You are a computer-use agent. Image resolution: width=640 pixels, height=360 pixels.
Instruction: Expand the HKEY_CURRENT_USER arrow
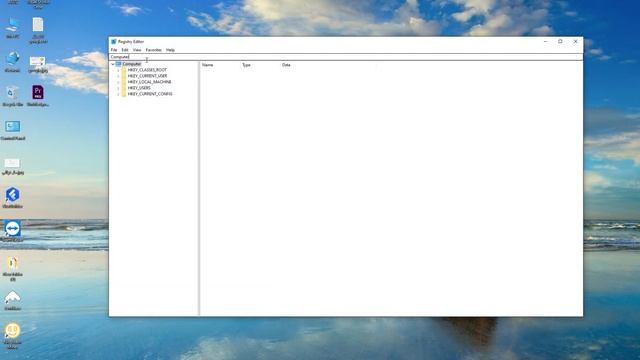(x=118, y=76)
